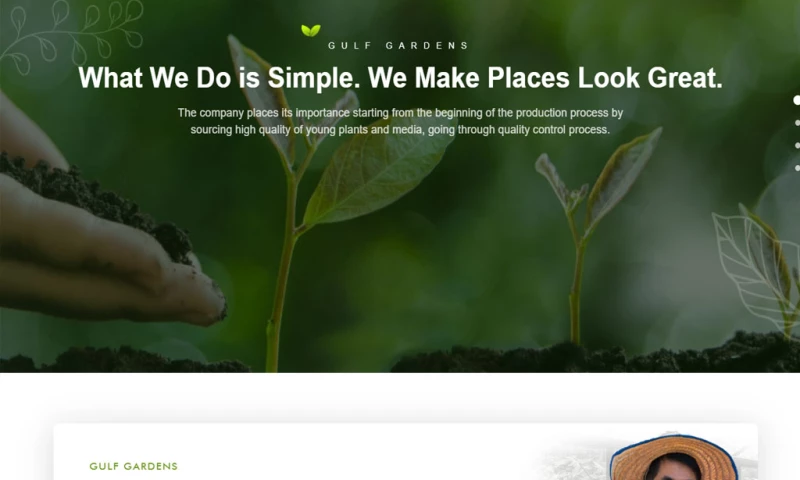Image resolution: width=800 pixels, height=480 pixels.
Task: Switch to the third slide navigation dot
Action: tap(797, 145)
